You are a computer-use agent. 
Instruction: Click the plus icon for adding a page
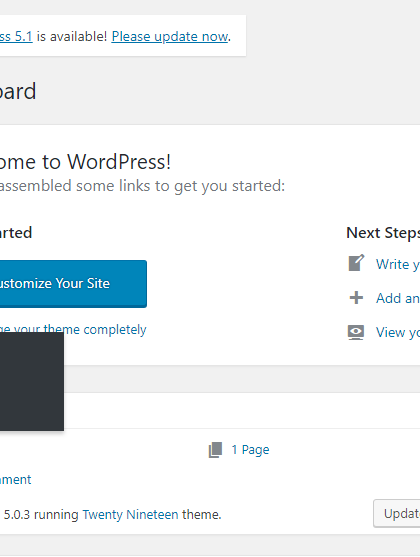(x=356, y=298)
